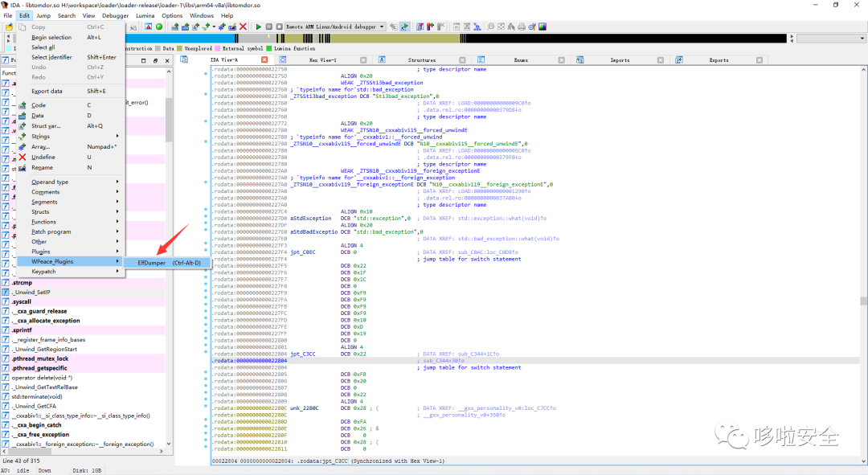Pause the process with the pause icon
868x475 pixels.
coord(269,27)
